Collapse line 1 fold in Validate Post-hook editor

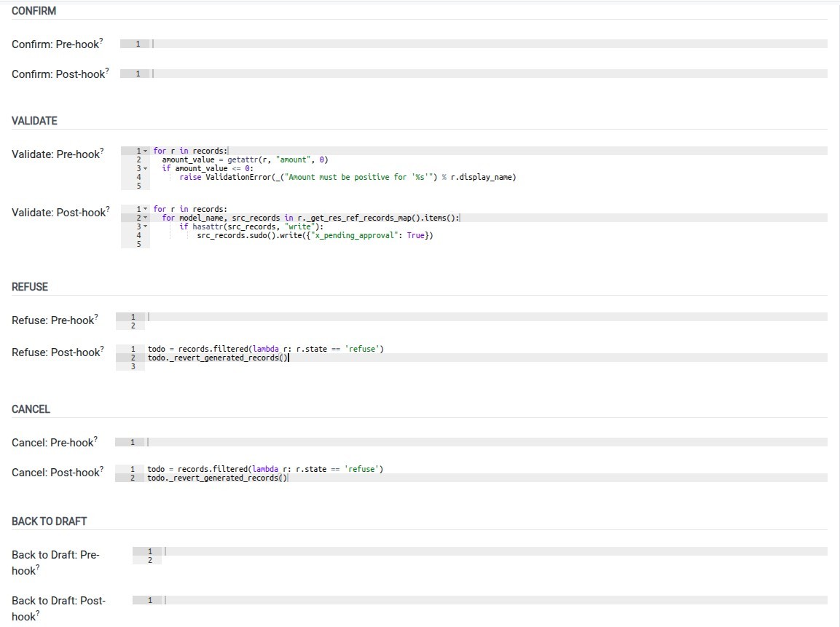(145, 209)
